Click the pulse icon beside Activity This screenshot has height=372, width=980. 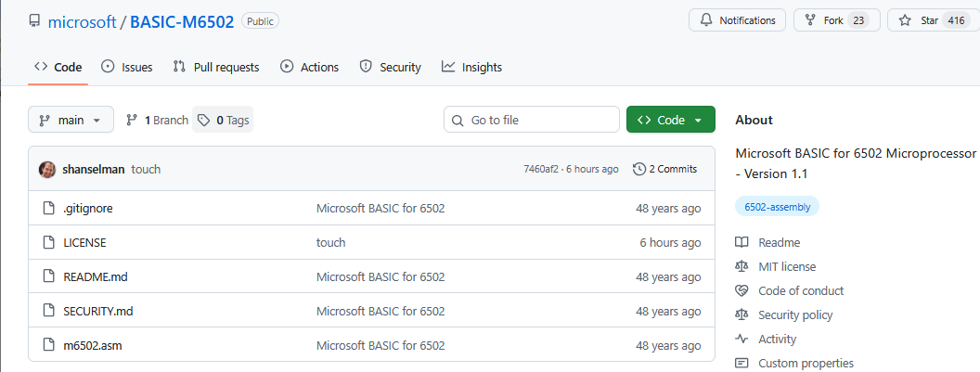click(741, 339)
